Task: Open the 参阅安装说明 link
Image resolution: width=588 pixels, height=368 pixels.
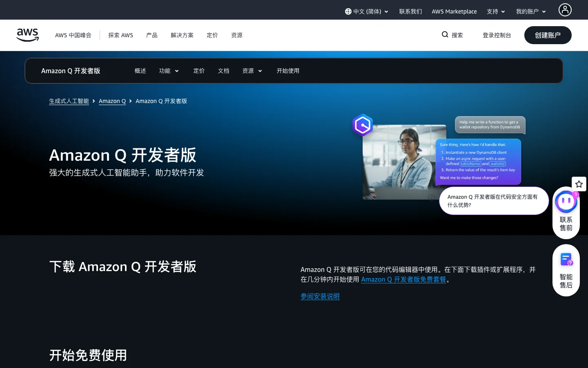Action: tap(320, 296)
